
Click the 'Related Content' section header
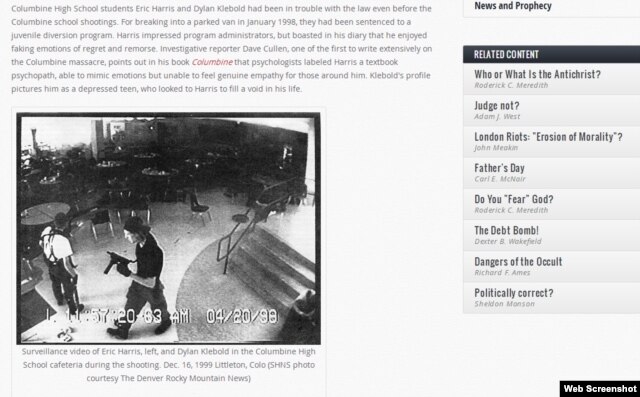click(551, 54)
